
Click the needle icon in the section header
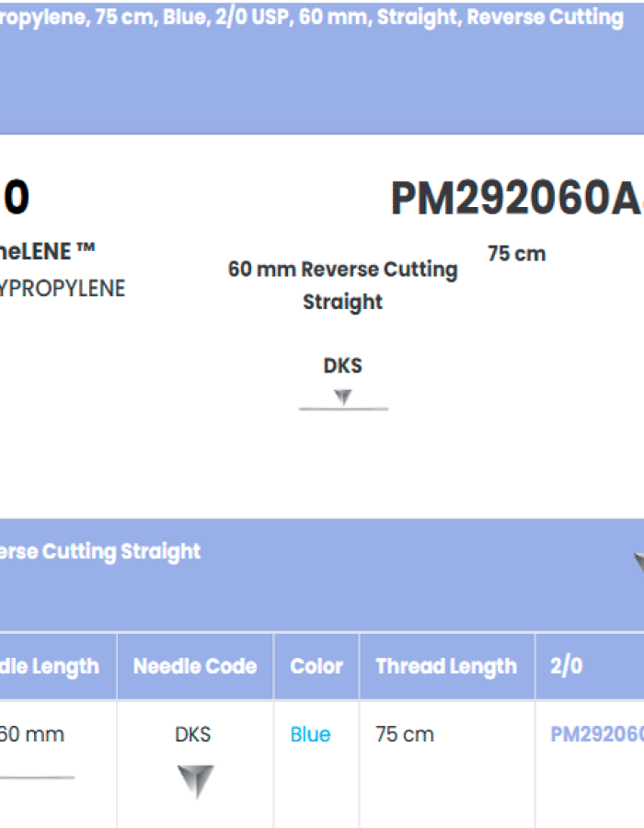(638, 562)
